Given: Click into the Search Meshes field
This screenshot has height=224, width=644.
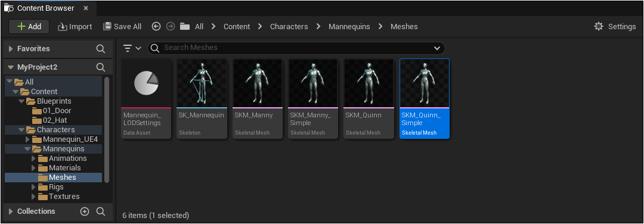Looking at the screenshot, I should pos(296,48).
